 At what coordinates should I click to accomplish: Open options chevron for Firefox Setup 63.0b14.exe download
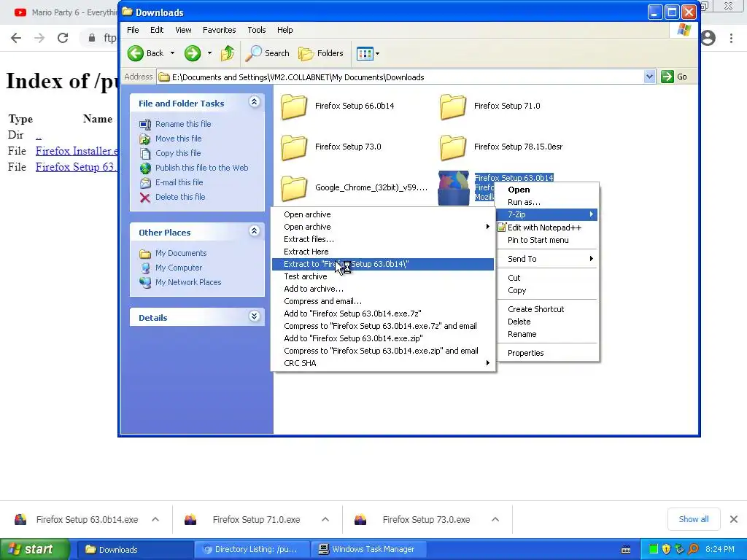pyautogui.click(x=155, y=519)
